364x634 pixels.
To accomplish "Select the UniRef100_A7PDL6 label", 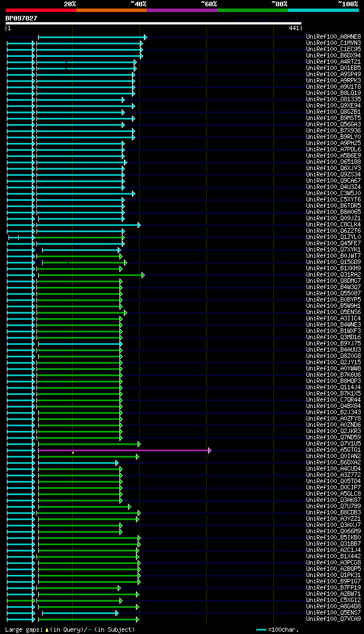I will pyautogui.click(x=334, y=150).
